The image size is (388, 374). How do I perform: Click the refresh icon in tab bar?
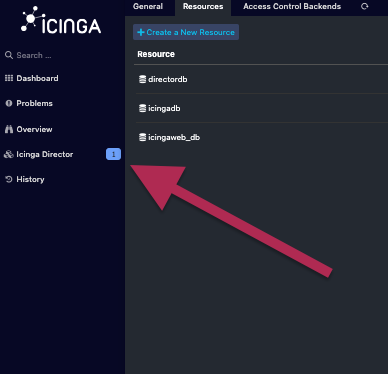(365, 6)
